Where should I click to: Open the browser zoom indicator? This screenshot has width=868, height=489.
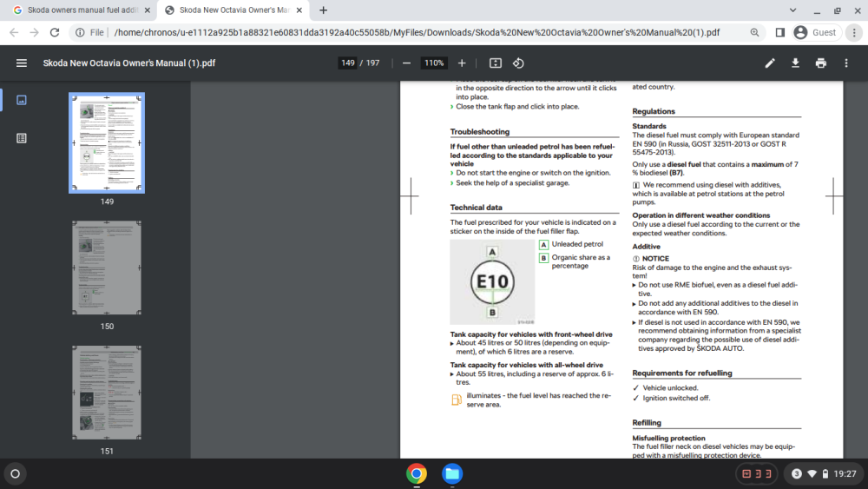(754, 33)
